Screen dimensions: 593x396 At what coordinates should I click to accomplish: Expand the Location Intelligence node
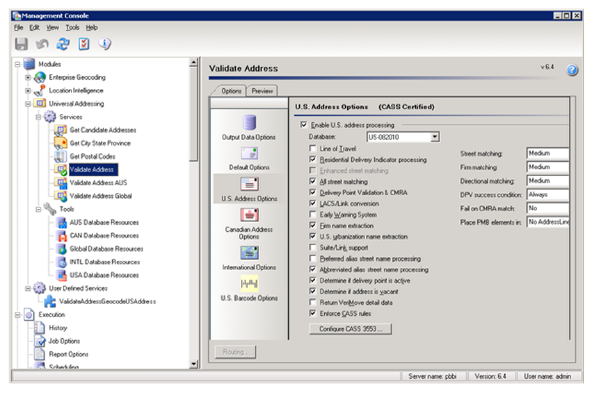tap(28, 91)
